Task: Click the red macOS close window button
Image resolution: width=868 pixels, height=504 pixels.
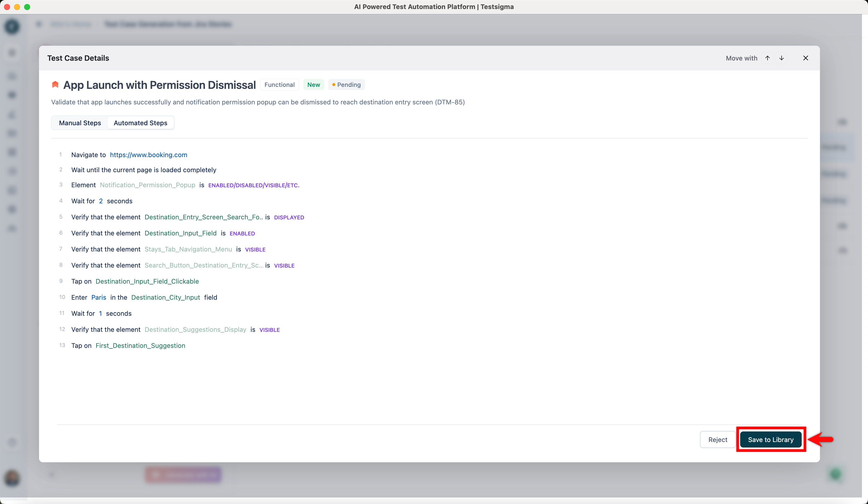Action: [7, 7]
